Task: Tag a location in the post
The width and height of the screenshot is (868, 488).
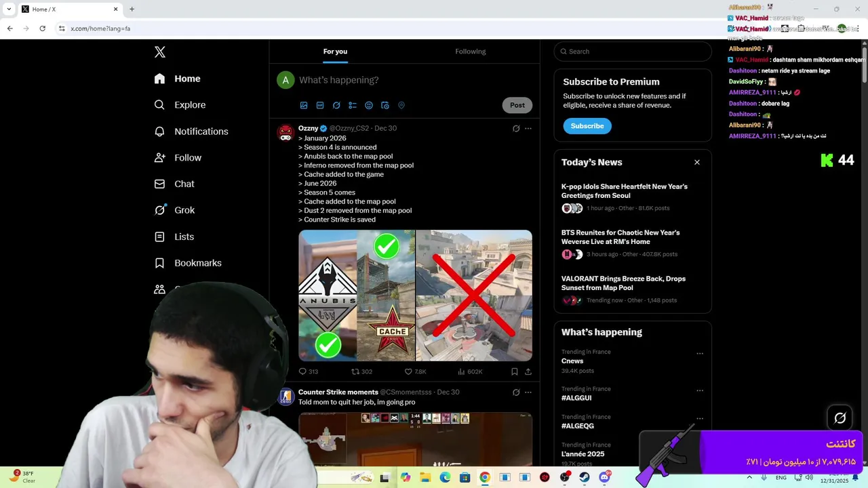Action: [x=401, y=105]
